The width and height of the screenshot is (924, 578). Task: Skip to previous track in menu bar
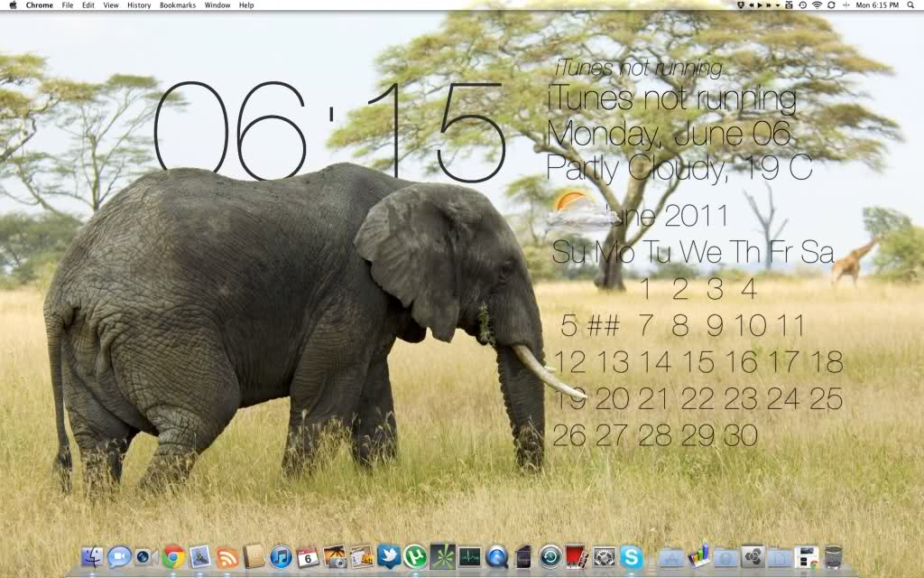[752, 5]
